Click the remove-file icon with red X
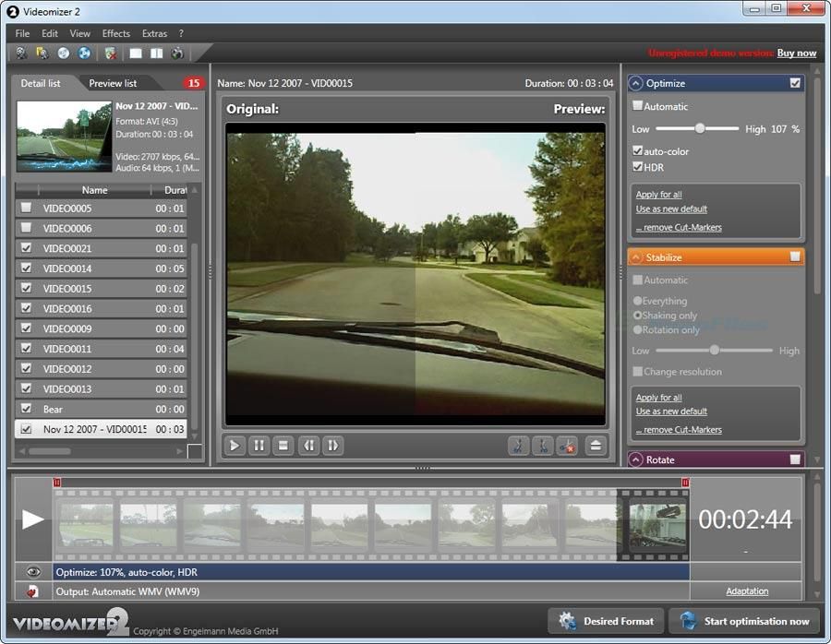The image size is (831, 644). [110, 53]
